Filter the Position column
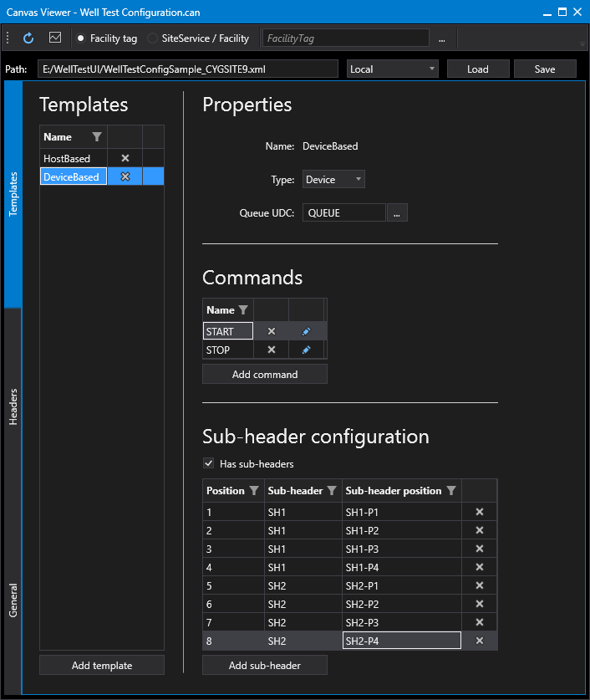The height and width of the screenshot is (700, 590). coord(254,491)
